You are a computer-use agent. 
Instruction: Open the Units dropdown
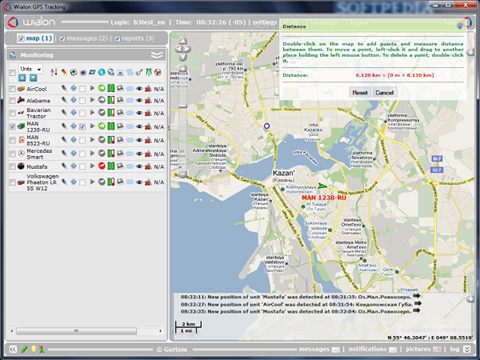click(x=30, y=69)
